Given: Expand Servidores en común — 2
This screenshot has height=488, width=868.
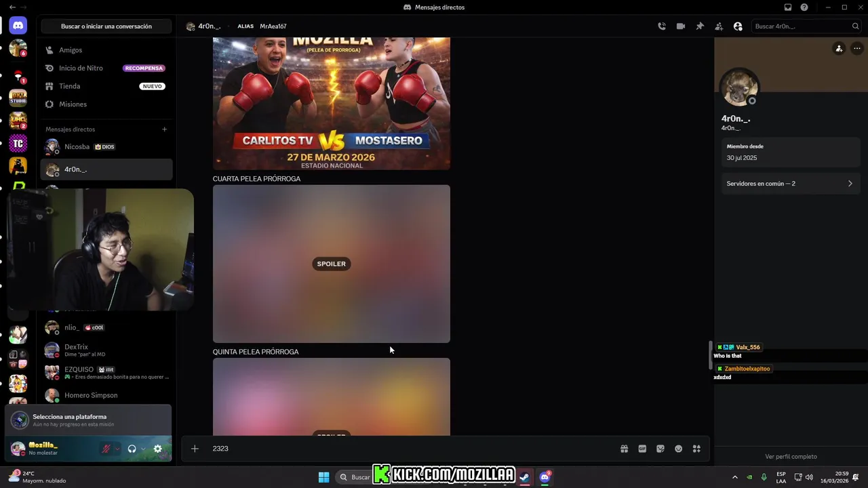Looking at the screenshot, I should tap(790, 184).
